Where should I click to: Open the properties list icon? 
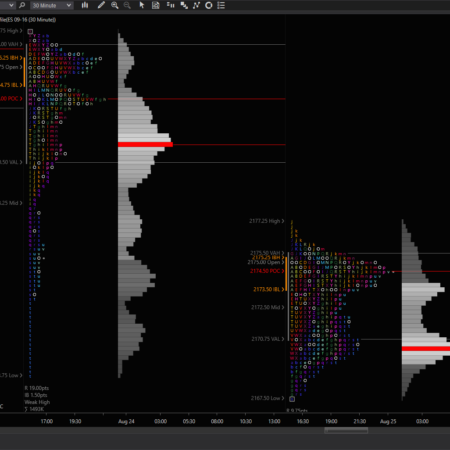point(221,5)
